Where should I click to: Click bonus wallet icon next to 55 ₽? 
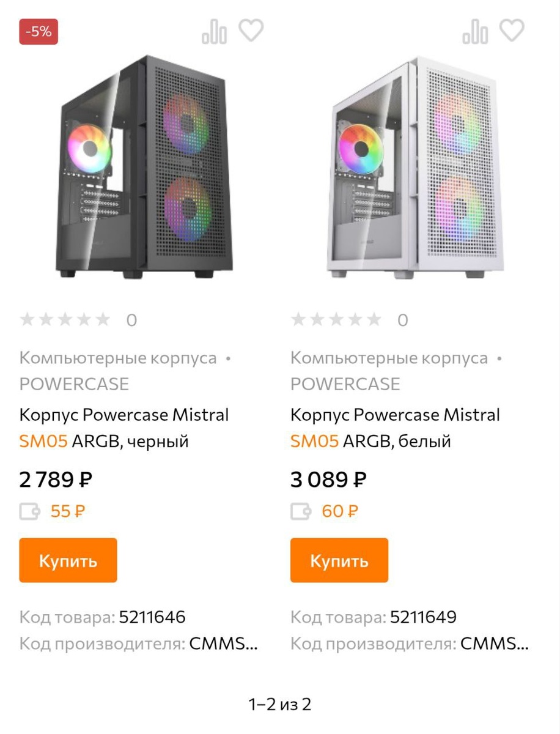point(30,511)
